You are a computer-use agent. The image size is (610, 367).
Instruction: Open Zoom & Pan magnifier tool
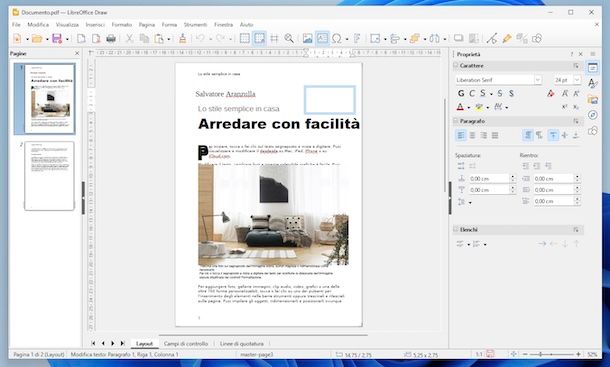click(x=289, y=39)
